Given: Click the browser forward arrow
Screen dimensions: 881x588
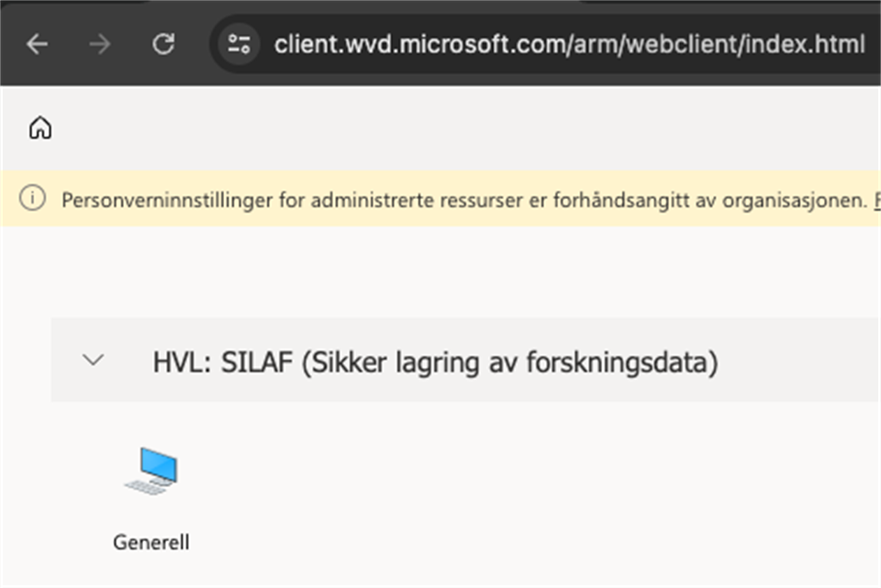Looking at the screenshot, I should [101, 44].
